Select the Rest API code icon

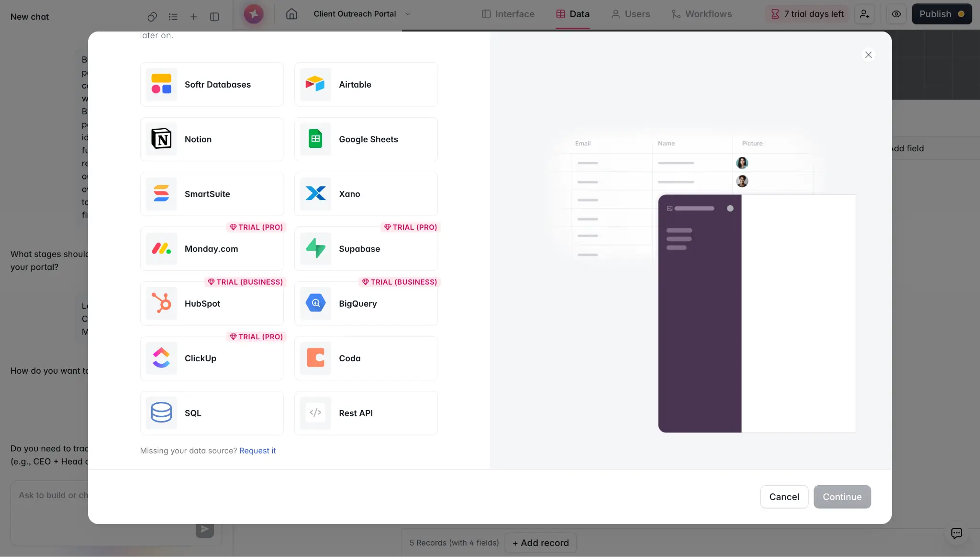(315, 413)
